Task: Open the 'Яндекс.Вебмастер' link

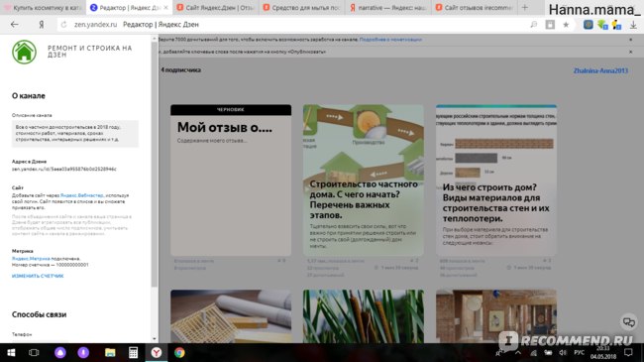Action: coord(81,195)
